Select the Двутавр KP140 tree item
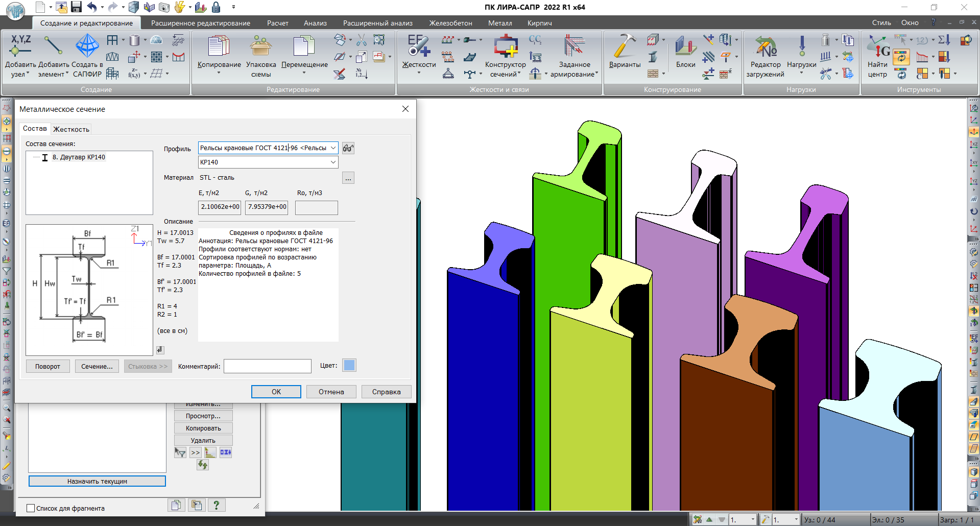The image size is (980, 526). tap(79, 157)
